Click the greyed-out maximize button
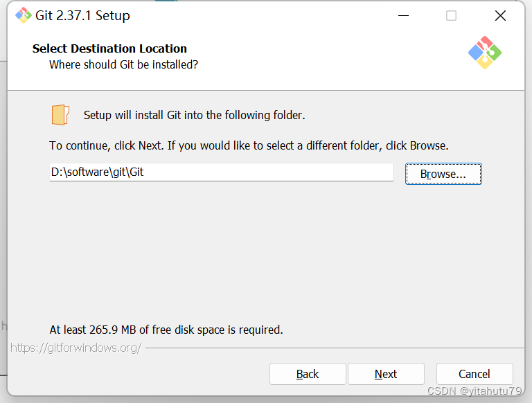This screenshot has width=532, height=403. coord(451,15)
